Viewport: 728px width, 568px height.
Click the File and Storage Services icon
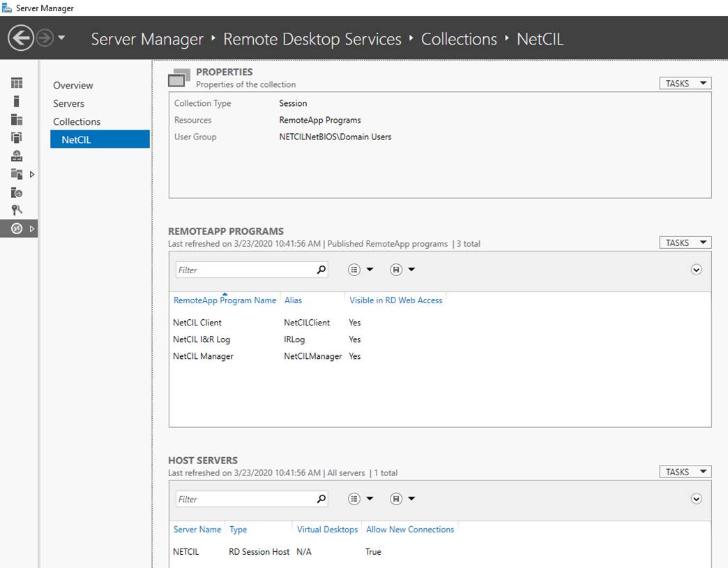pyautogui.click(x=17, y=174)
